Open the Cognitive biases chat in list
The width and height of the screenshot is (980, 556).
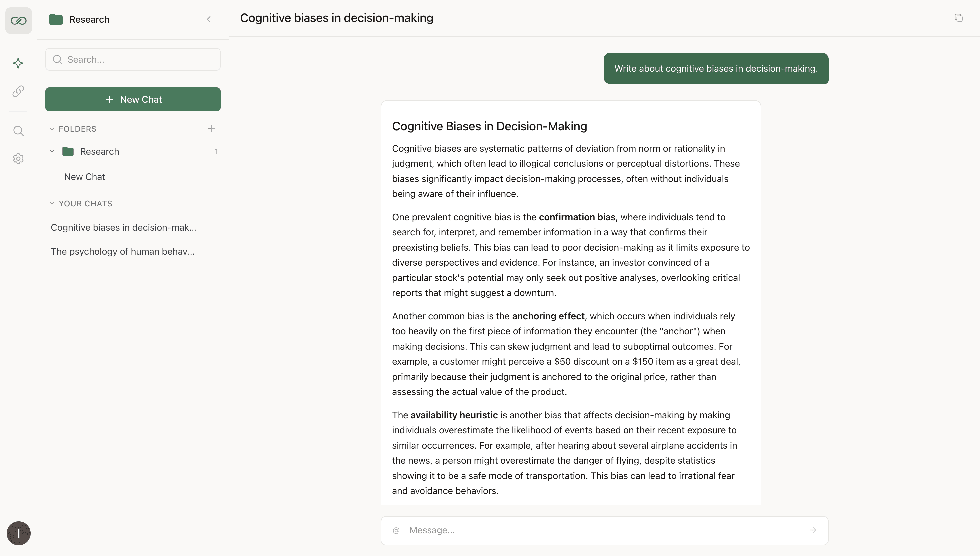coord(123,228)
